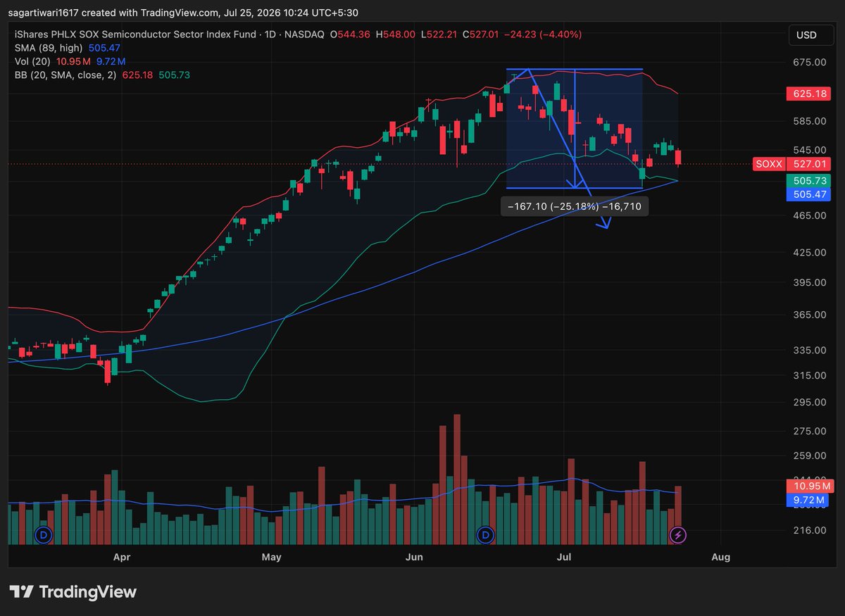
Task: Click the measurement label −167.10 (−25.18%)
Action: 574,206
